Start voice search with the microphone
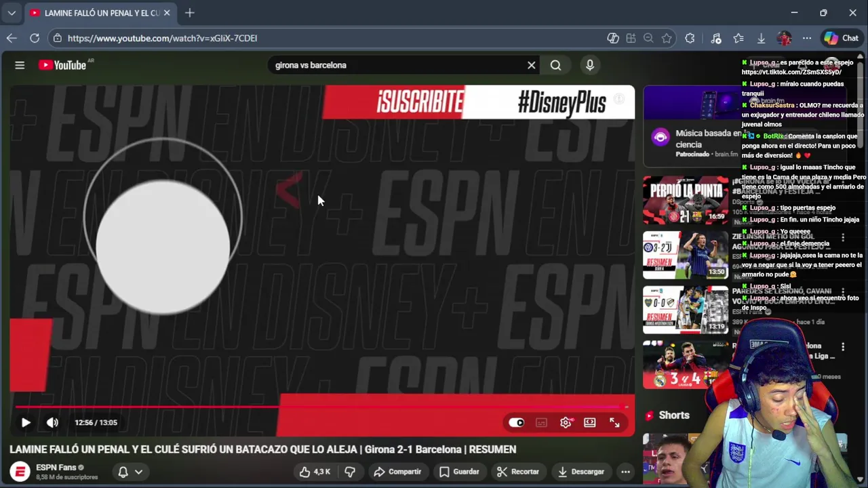 pos(590,65)
